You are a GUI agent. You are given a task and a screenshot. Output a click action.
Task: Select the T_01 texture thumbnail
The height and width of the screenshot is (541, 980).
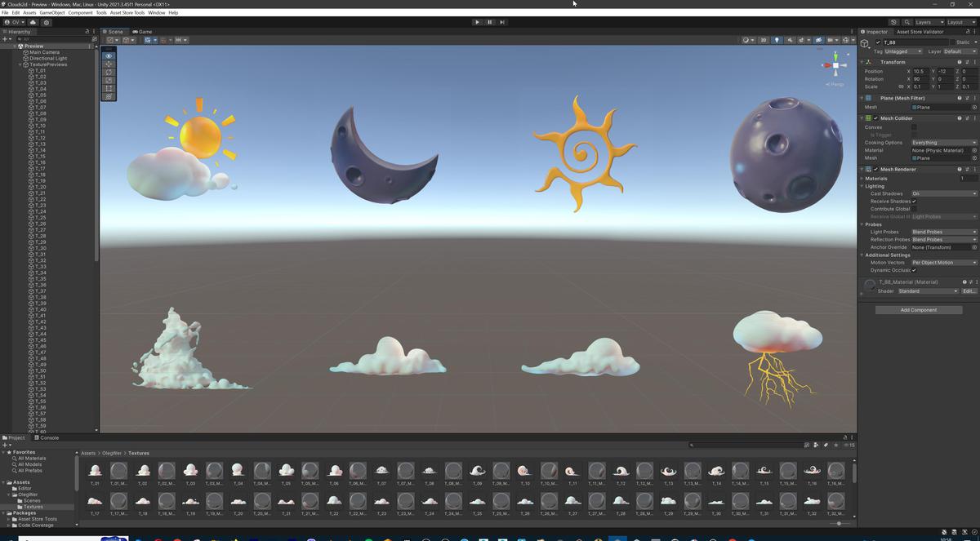pyautogui.click(x=96, y=471)
